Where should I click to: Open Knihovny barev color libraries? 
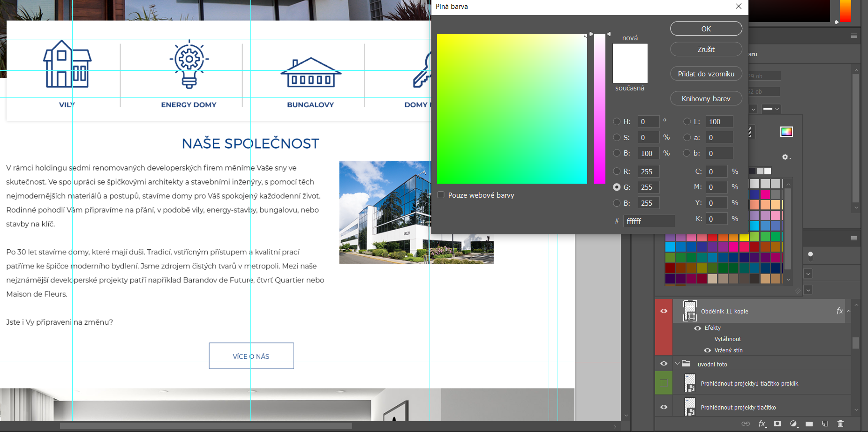[x=706, y=99]
